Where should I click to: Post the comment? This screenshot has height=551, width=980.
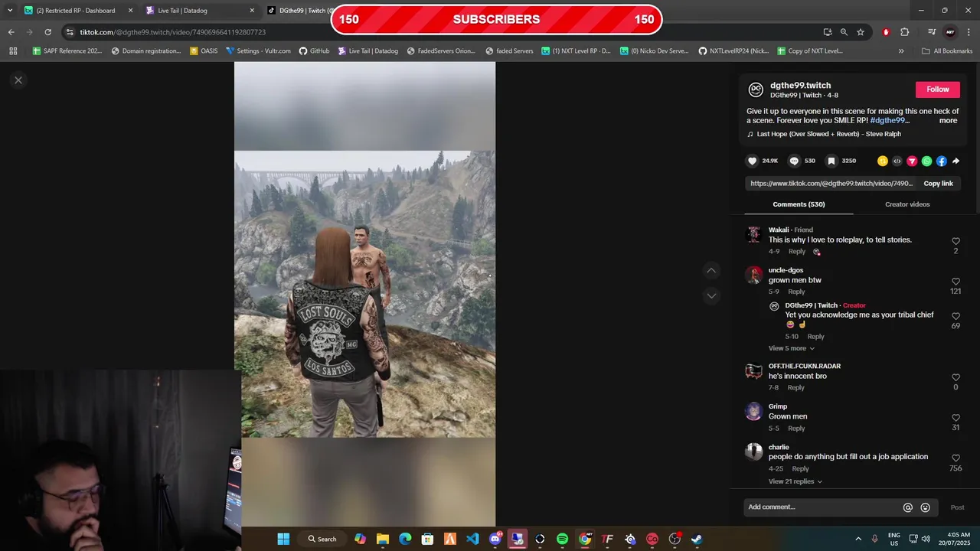point(957,507)
